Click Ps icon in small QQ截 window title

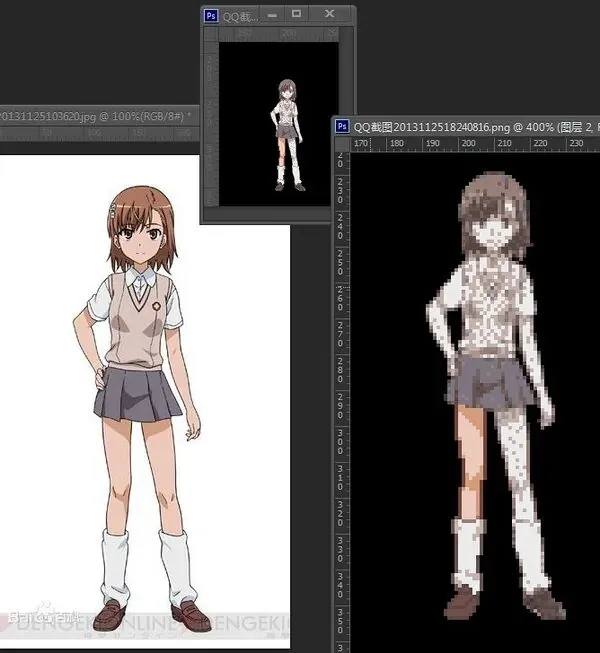click(211, 16)
